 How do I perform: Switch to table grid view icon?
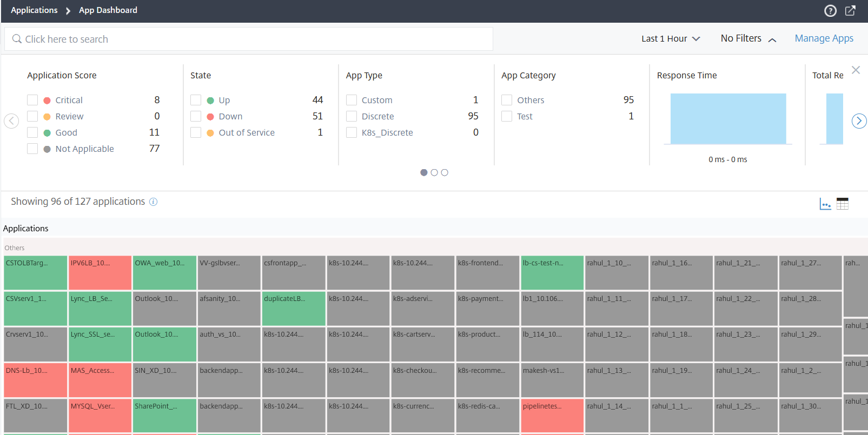click(843, 204)
